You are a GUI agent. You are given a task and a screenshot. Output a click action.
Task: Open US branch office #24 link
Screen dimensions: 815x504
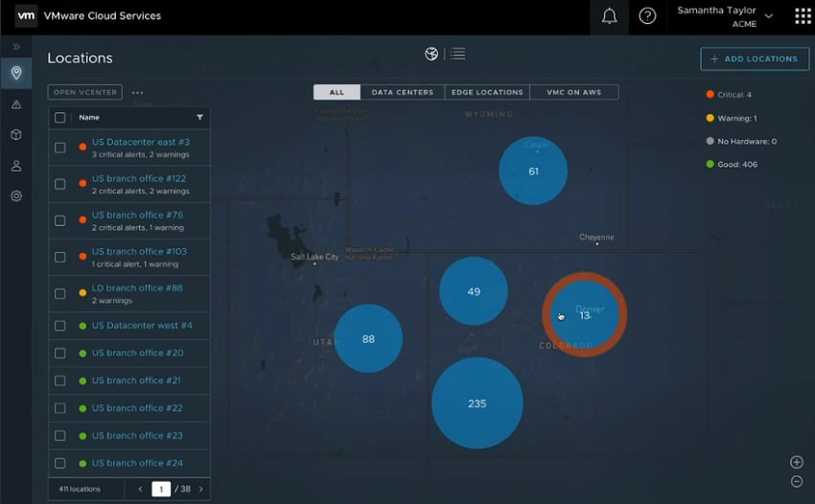point(137,463)
